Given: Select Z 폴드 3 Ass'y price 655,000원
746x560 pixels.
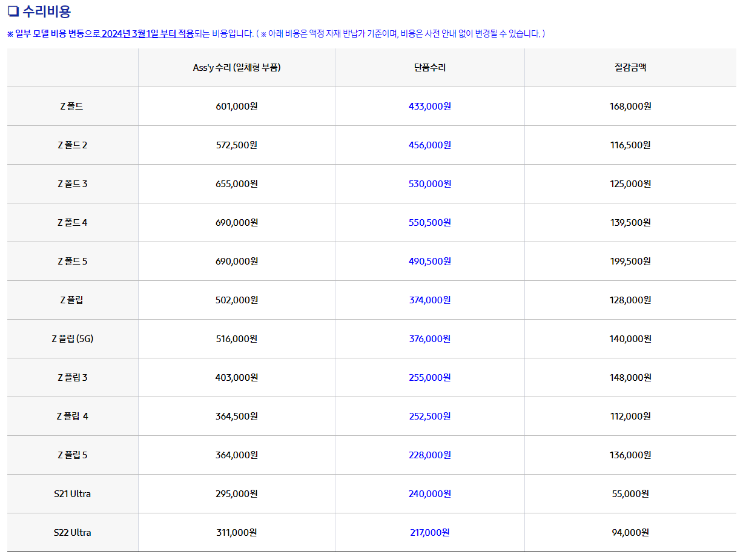Looking at the screenshot, I should (x=237, y=184).
